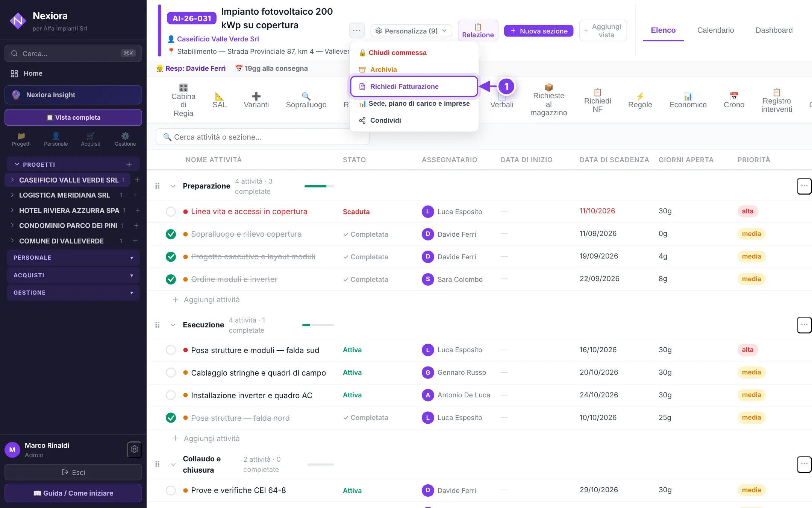Open options menu for Preparazione section
812x508 pixels.
pos(804,186)
